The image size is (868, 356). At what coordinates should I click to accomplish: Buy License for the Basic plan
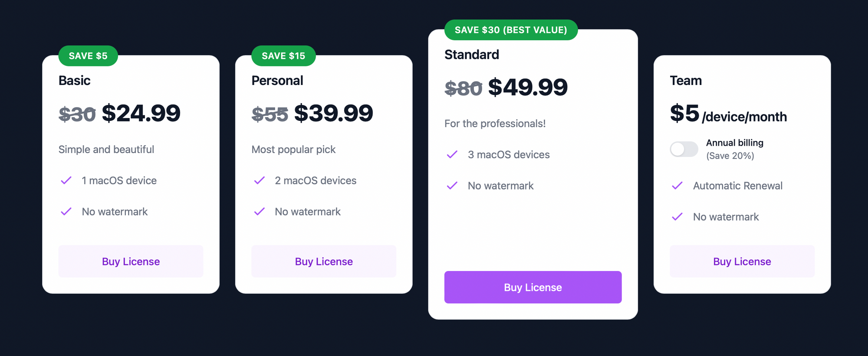pyautogui.click(x=131, y=261)
